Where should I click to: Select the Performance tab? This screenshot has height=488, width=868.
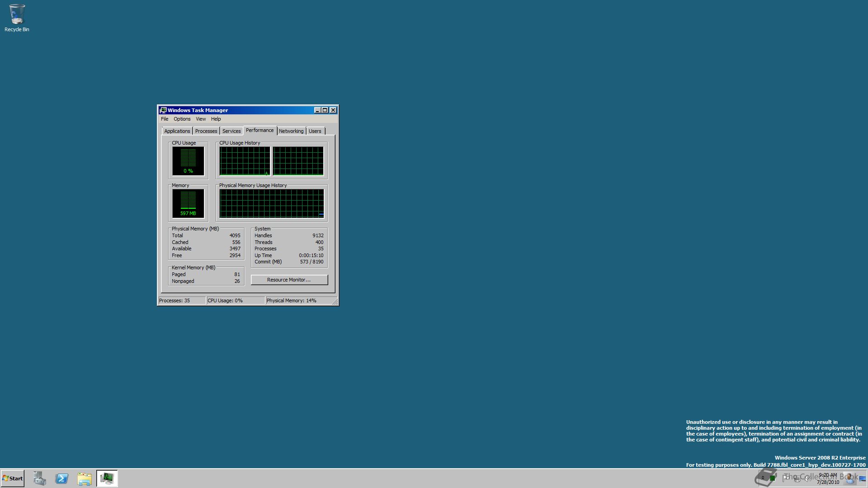tap(260, 130)
